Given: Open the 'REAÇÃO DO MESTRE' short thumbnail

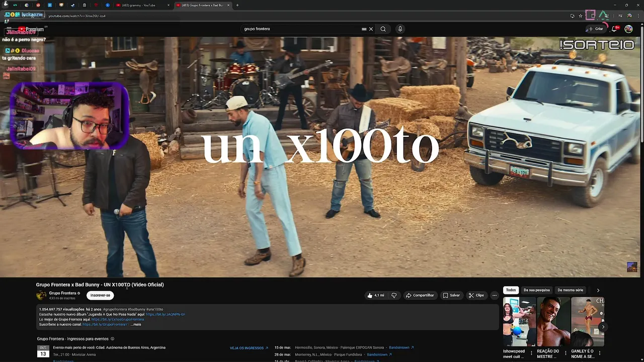Looking at the screenshot, I should pyautogui.click(x=552, y=322).
